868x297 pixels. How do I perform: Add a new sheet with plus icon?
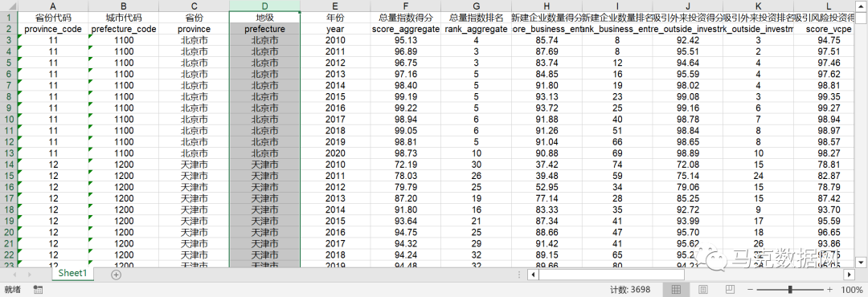[116, 274]
